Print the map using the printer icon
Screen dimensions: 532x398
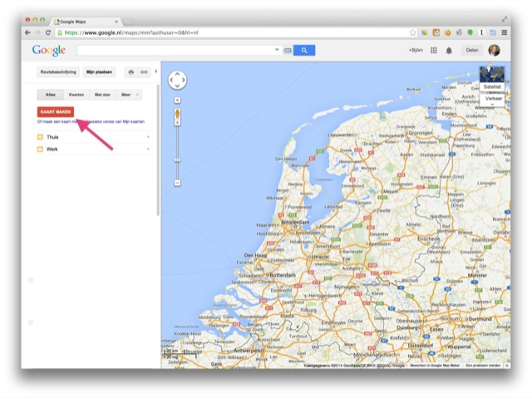[131, 71]
